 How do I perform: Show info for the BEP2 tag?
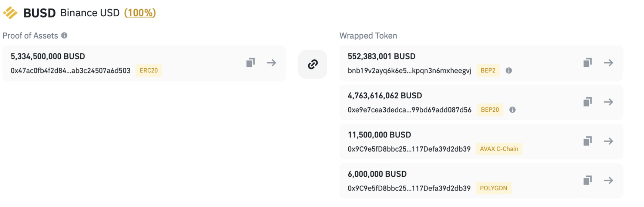pos(509,71)
